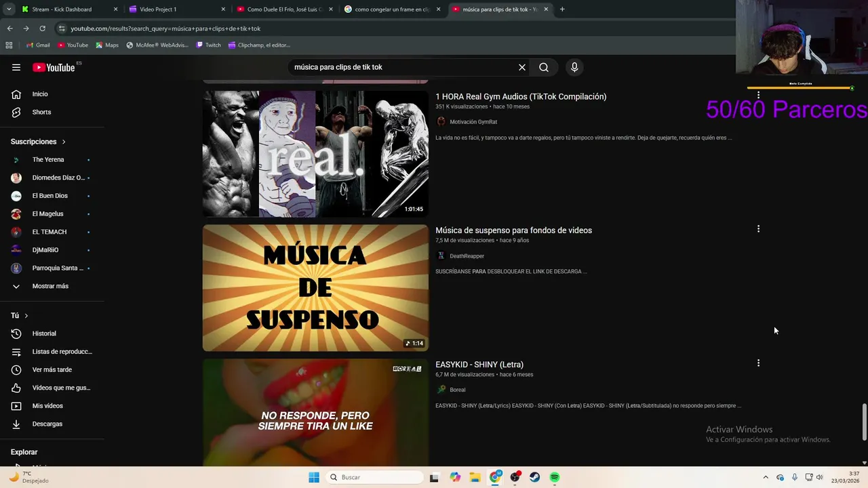Reload the page in browser toolbar
Image resolution: width=868 pixels, height=488 pixels.
[42, 28]
